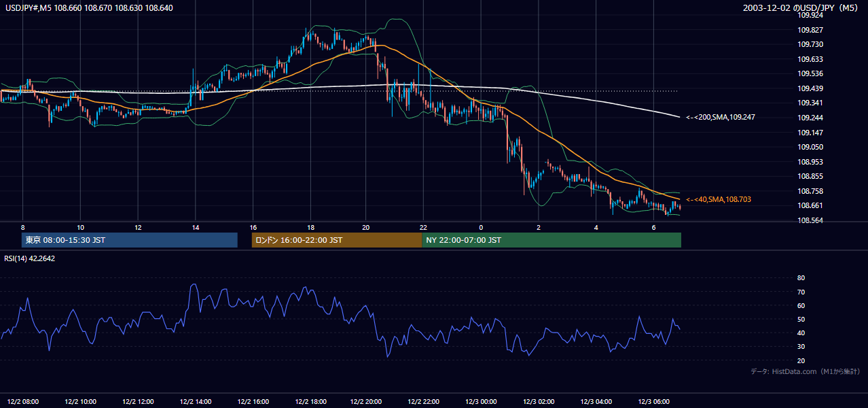The width and height of the screenshot is (868, 408).
Task: Click the 12/3 04:00 time label
Action: pos(596,401)
